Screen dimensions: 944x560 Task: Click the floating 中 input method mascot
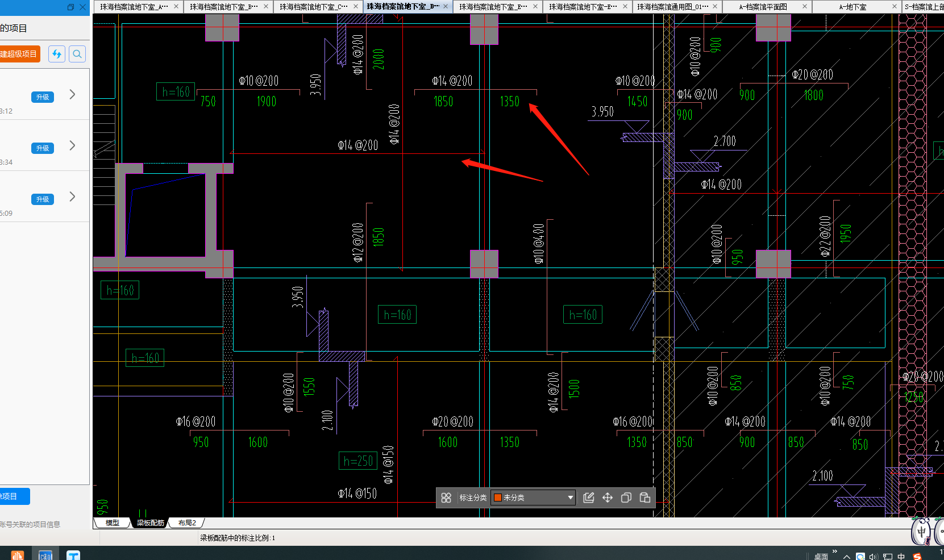[x=921, y=532]
